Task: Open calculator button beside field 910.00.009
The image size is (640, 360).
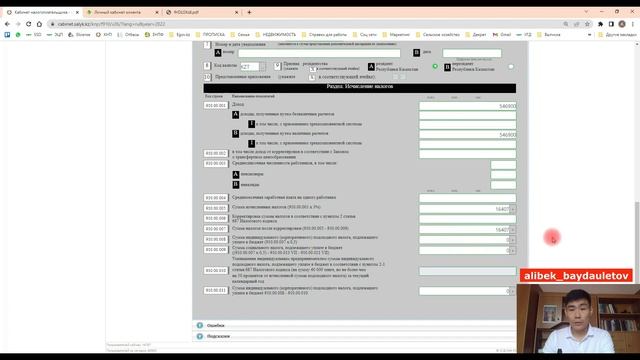Action: click(x=513, y=250)
